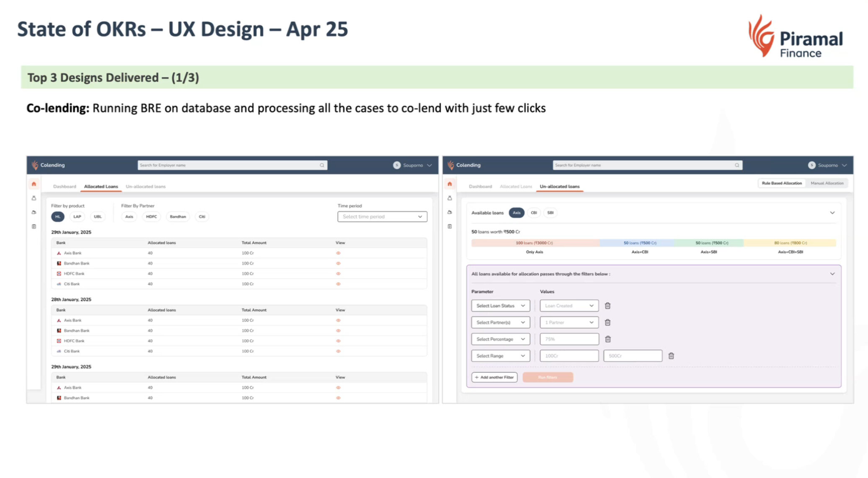Image resolution: width=868 pixels, height=478 pixels.
Task: Choose Manual Allocation mode
Action: [827, 183]
